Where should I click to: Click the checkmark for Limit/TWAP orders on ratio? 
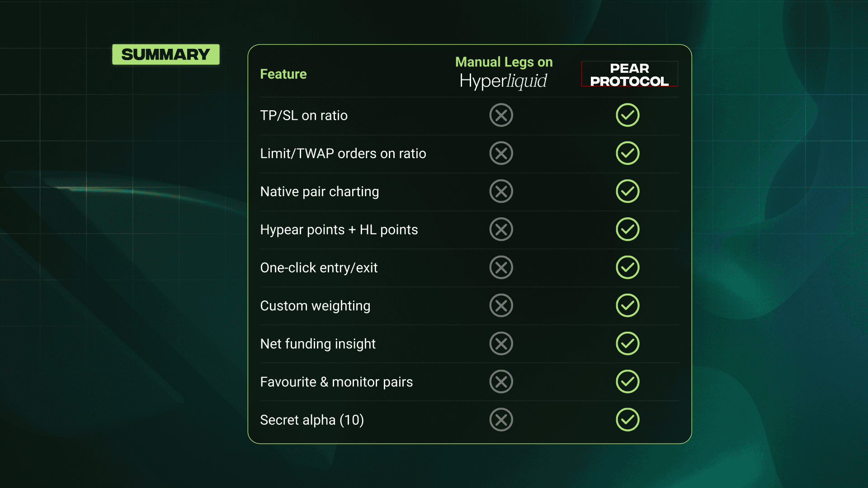[627, 153]
